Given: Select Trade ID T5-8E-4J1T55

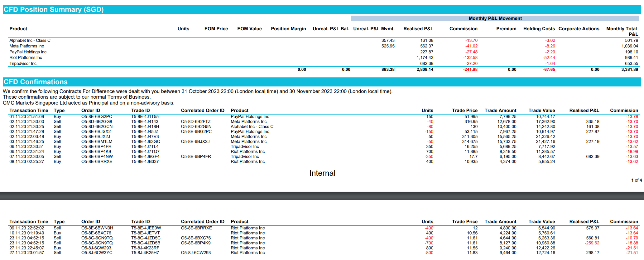Looking at the screenshot, I should pyautogui.click(x=145, y=116).
